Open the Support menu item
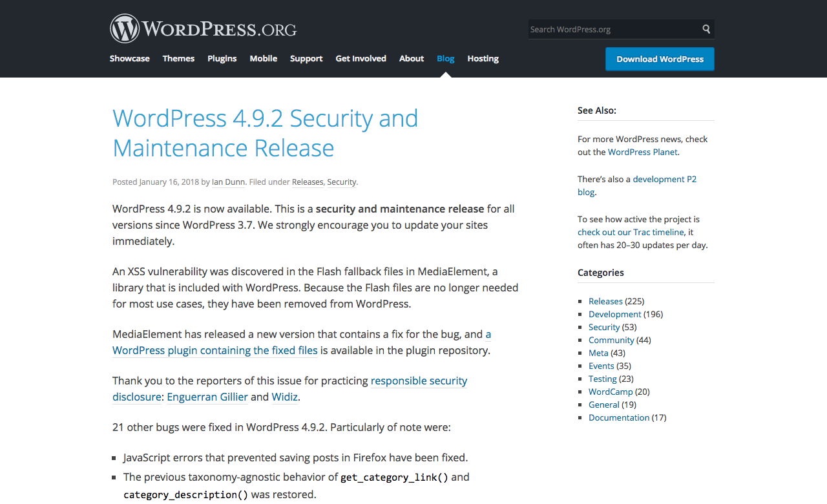Image resolution: width=827 pixels, height=504 pixels. (306, 58)
